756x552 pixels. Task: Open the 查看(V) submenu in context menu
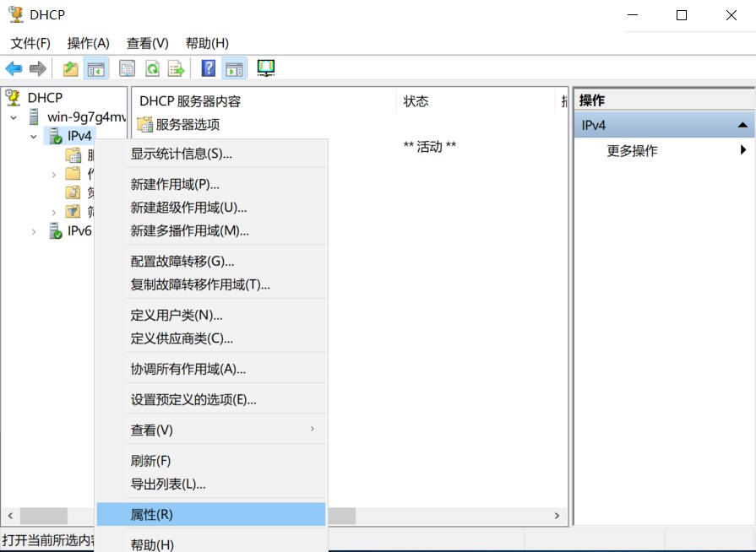coord(313,429)
